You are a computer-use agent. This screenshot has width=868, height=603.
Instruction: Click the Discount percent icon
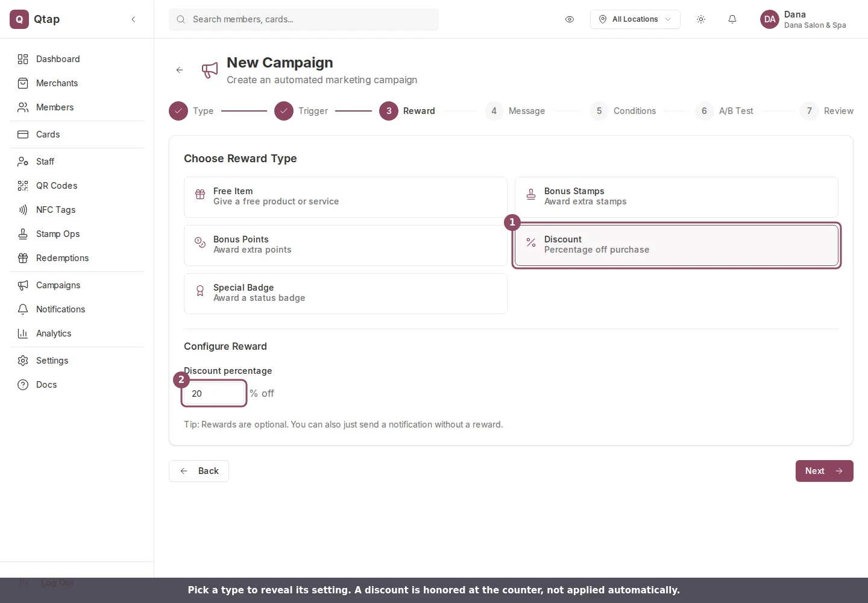coord(531,242)
